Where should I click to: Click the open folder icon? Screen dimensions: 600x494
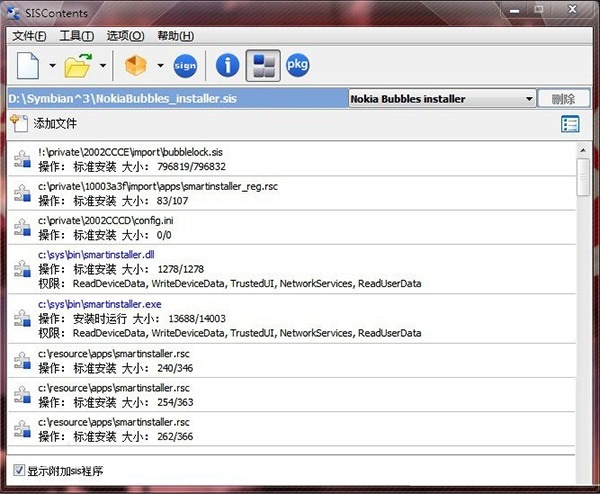click(78, 66)
